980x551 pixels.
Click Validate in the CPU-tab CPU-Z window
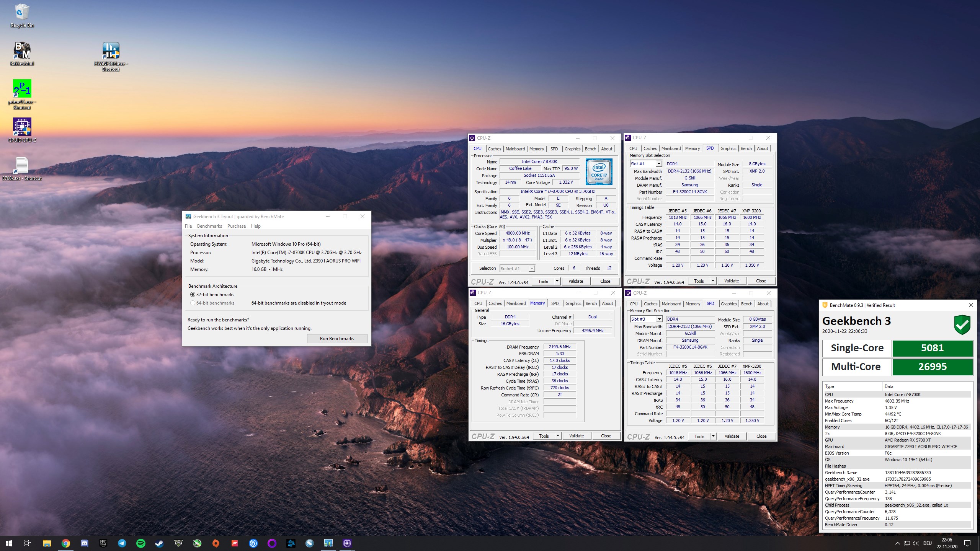[x=576, y=281]
